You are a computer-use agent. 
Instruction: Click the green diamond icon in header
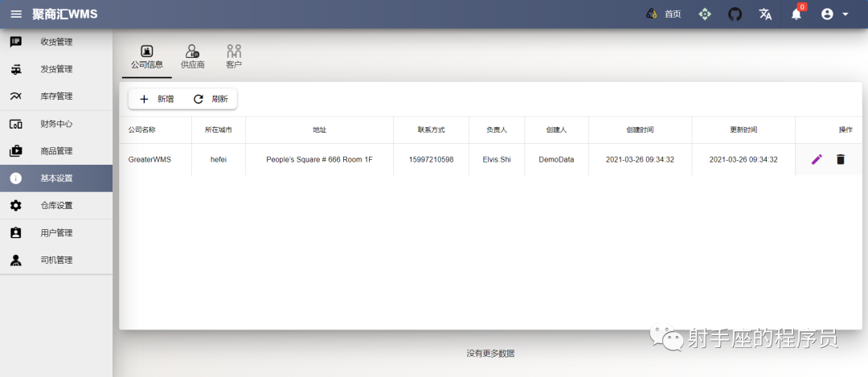704,14
